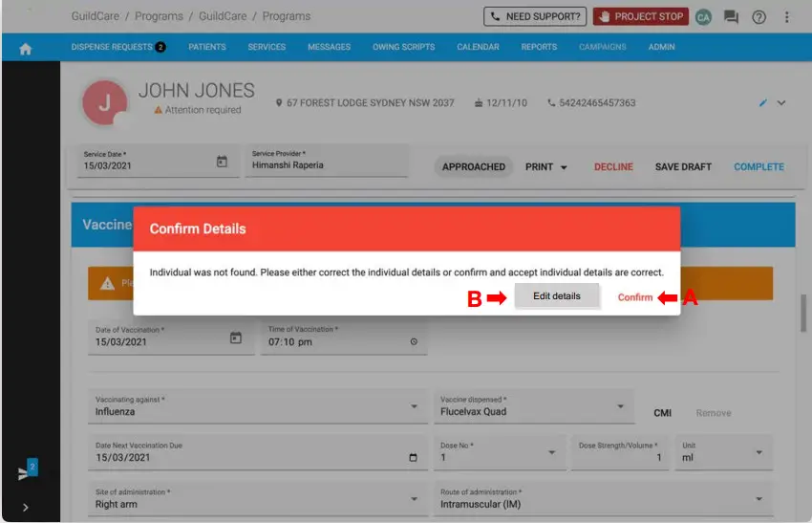Viewport: 812px width, 523px height.
Task: Click Save Draft button
Action: click(x=683, y=167)
